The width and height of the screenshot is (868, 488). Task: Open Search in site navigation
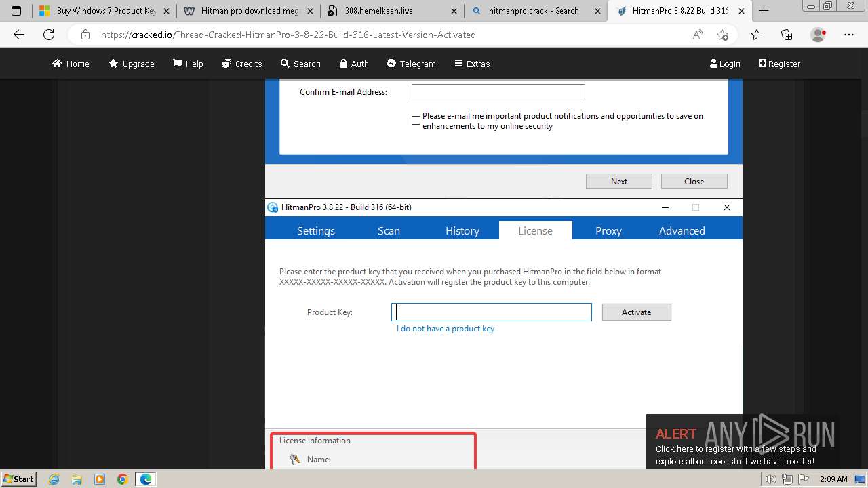300,64
